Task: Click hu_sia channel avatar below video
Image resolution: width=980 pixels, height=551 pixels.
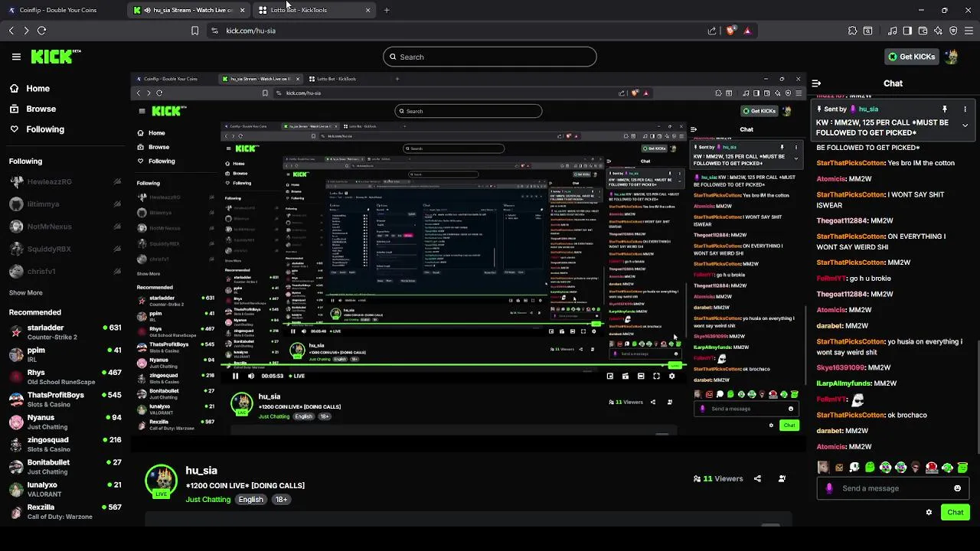Action: click(161, 480)
